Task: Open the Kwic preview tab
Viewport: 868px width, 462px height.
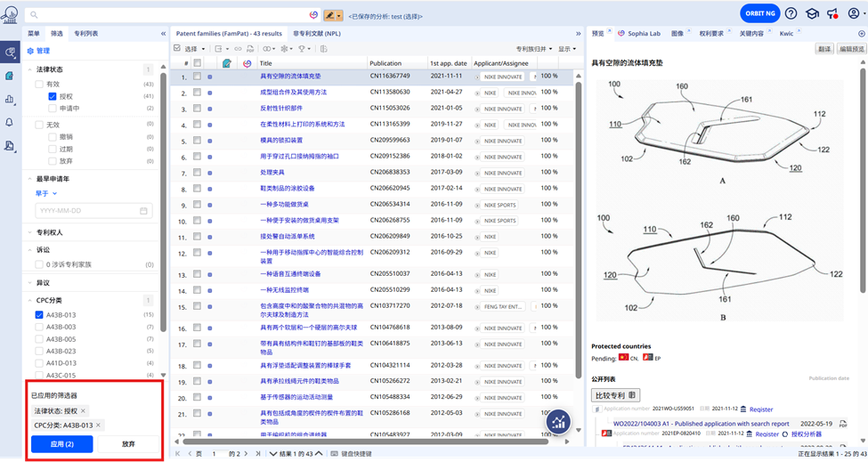Action: 787,34
